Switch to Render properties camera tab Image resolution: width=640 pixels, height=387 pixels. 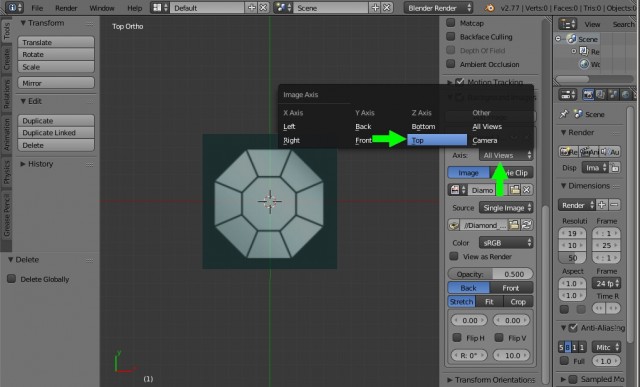(x=588, y=95)
